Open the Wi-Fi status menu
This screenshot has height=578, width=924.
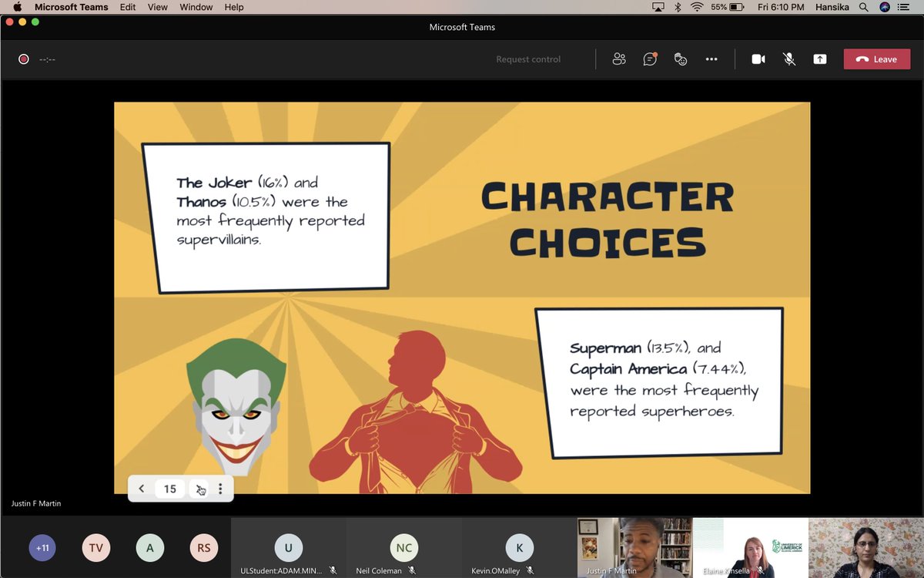[x=698, y=7]
